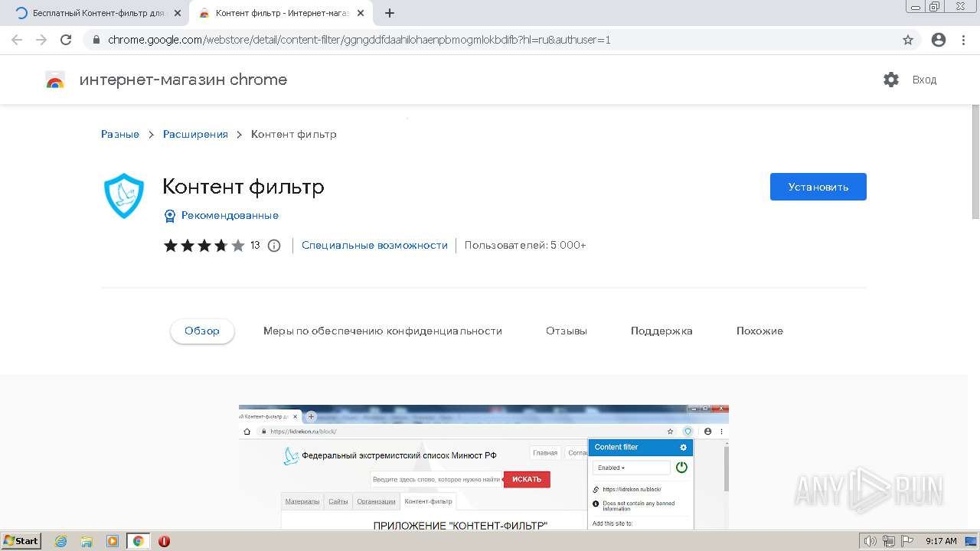
Task: Open the Chrome profile avatar menu
Action: click(939, 40)
